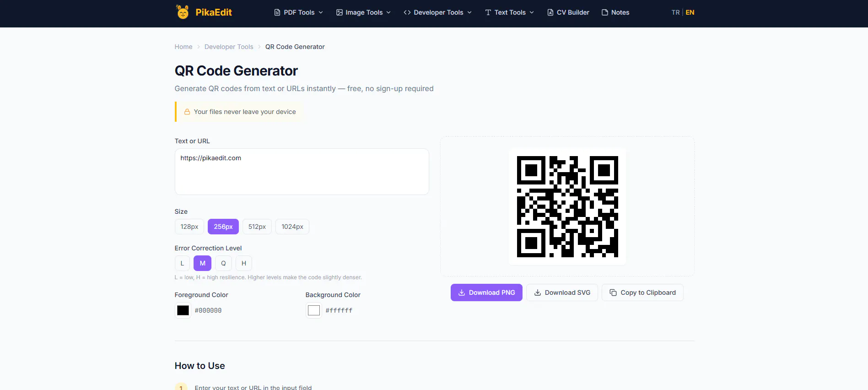This screenshot has width=868, height=390.
Task: Click the Text or URL label
Action: pos(192,141)
